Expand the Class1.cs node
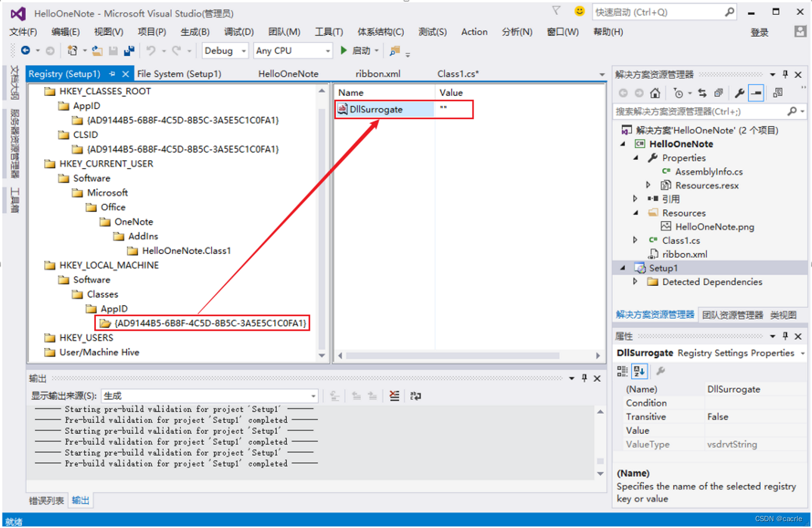Viewport: 812px width, 528px height. pyautogui.click(x=636, y=240)
